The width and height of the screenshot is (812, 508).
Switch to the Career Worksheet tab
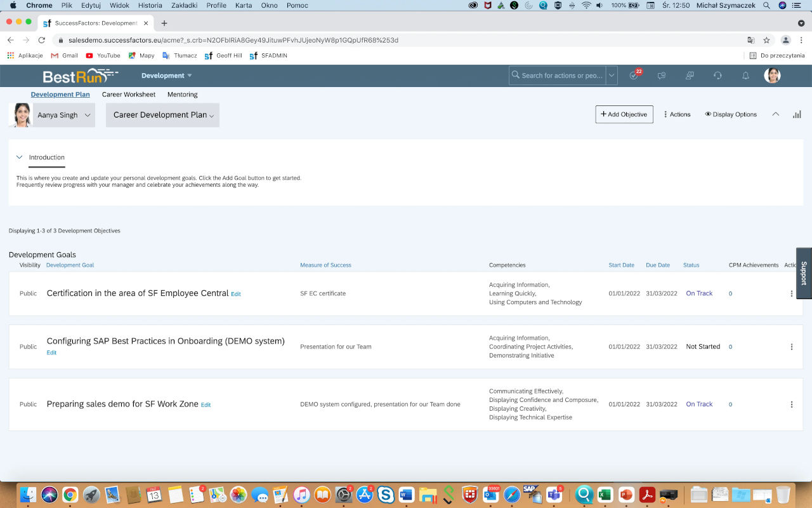coord(129,95)
